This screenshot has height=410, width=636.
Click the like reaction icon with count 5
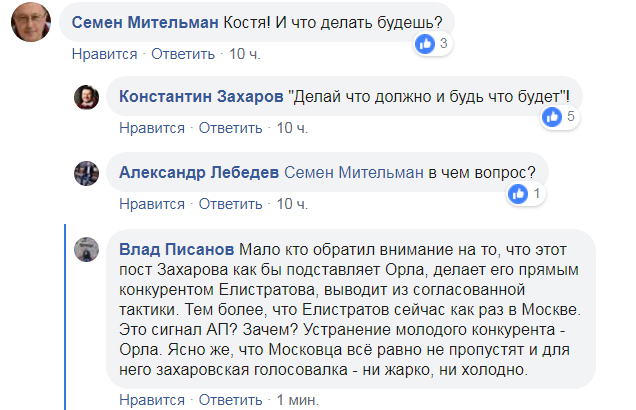tap(551, 117)
